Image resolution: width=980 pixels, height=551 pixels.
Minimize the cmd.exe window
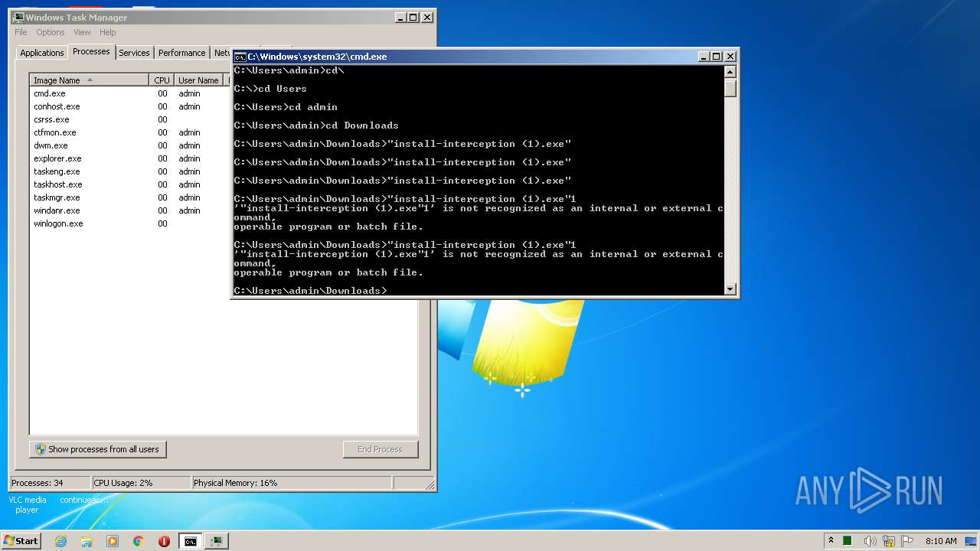coord(704,57)
